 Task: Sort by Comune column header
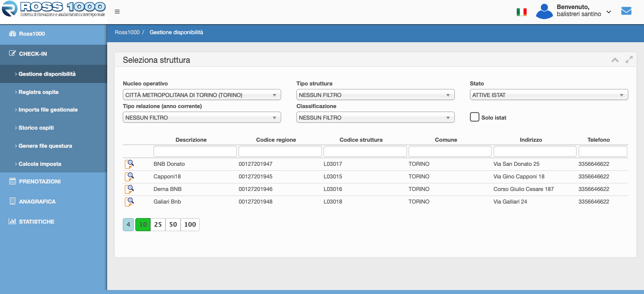pos(446,140)
